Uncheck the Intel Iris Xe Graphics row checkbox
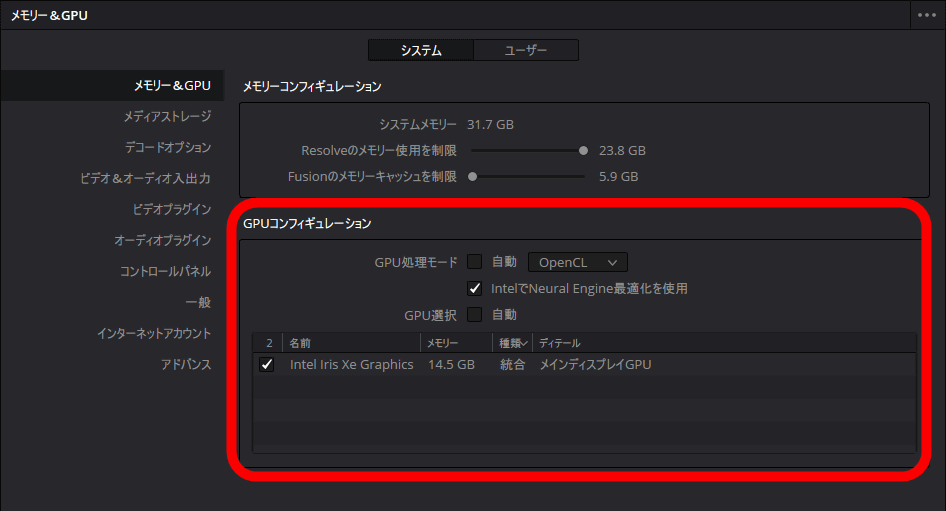 click(x=267, y=364)
